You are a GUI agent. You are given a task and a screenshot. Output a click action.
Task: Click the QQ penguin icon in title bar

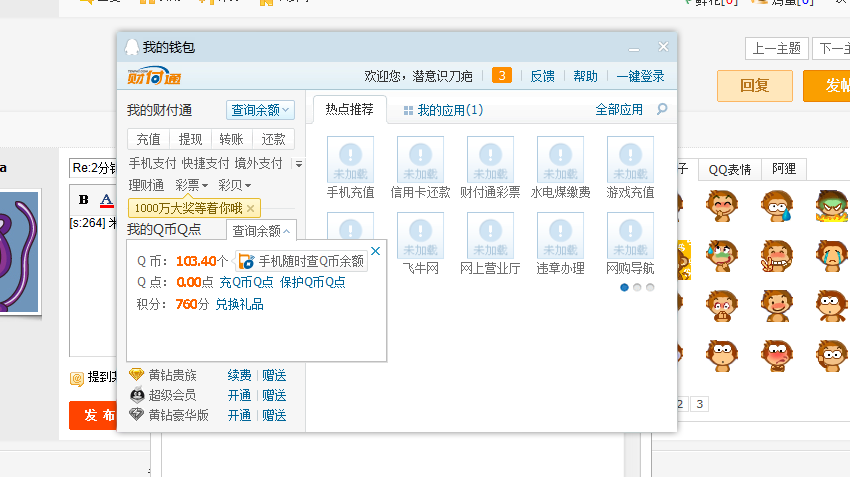coord(132,47)
